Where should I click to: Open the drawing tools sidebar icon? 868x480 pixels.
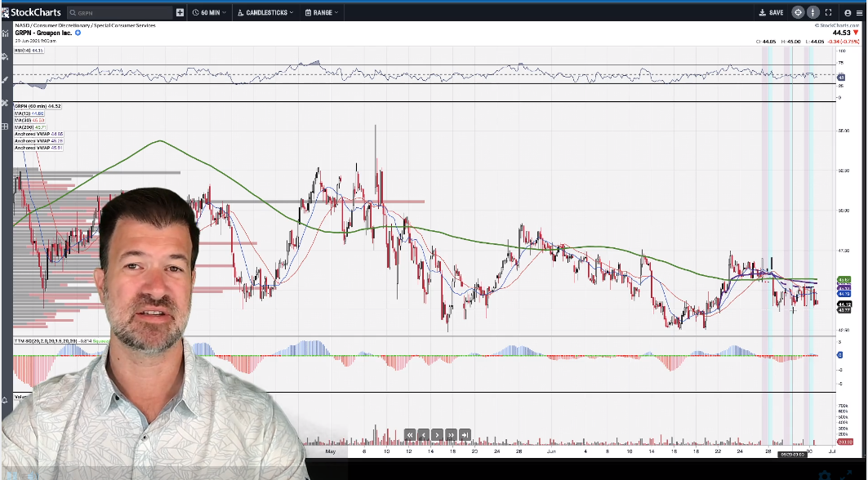pos(5,103)
